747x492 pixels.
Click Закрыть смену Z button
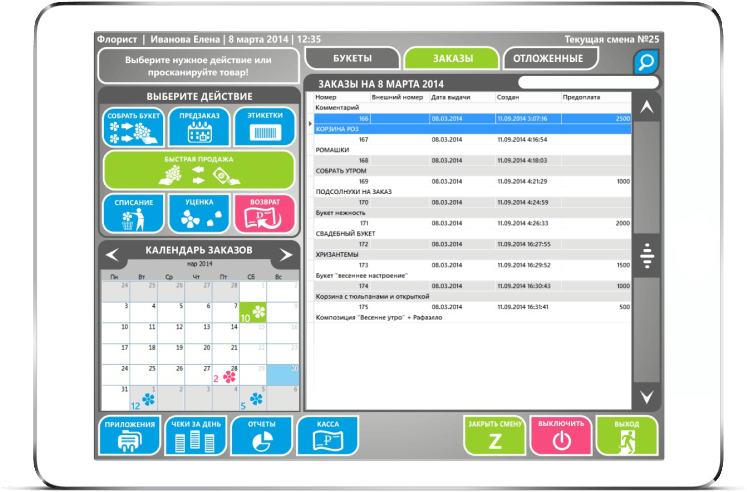(495, 436)
